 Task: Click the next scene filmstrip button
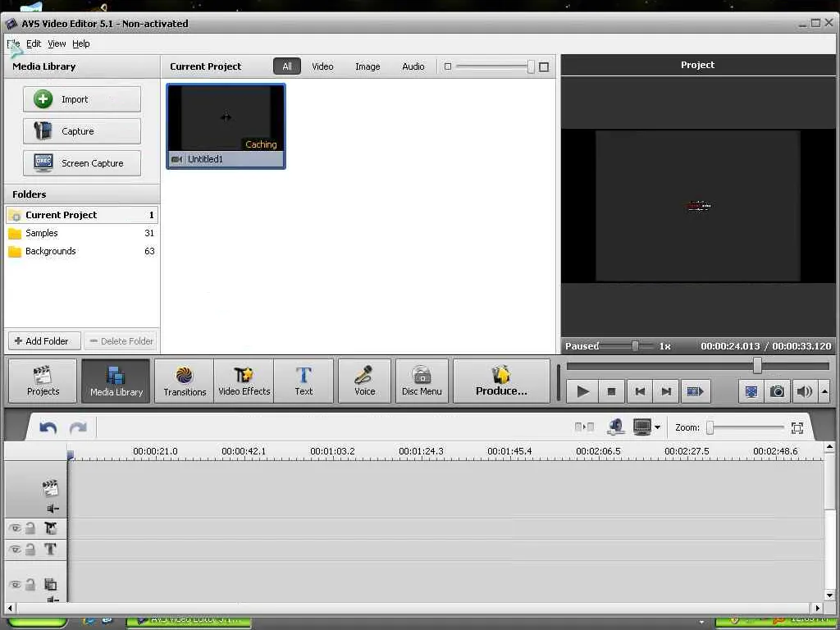695,391
